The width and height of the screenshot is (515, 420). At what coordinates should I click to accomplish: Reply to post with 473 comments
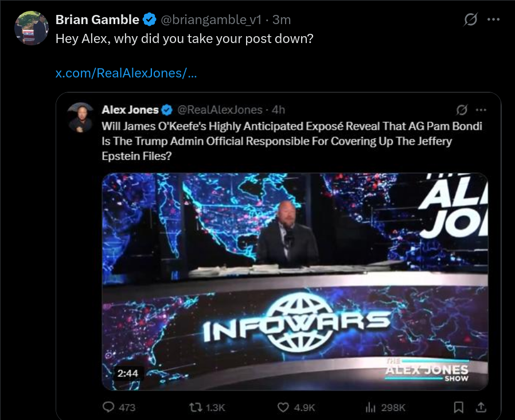pyautogui.click(x=119, y=407)
